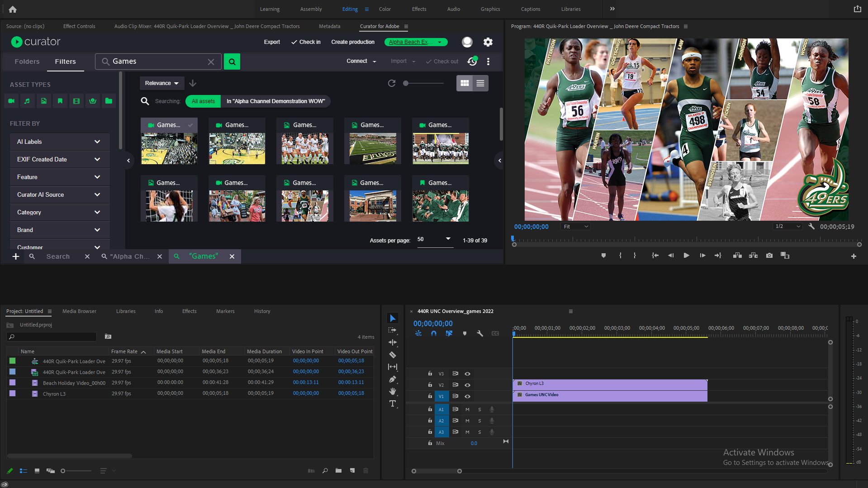This screenshot has height=488, width=868.
Task: Click Create production
Action: point(353,42)
